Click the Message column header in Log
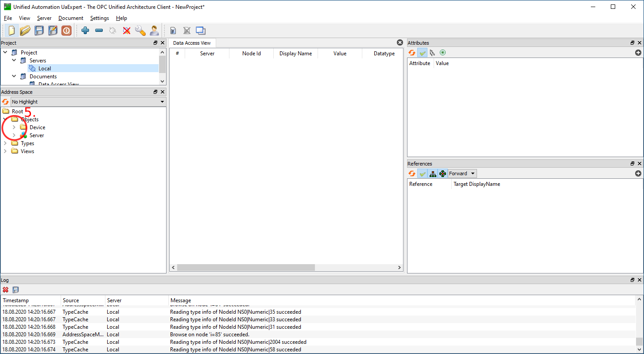The height and width of the screenshot is (354, 644). [x=402, y=300]
